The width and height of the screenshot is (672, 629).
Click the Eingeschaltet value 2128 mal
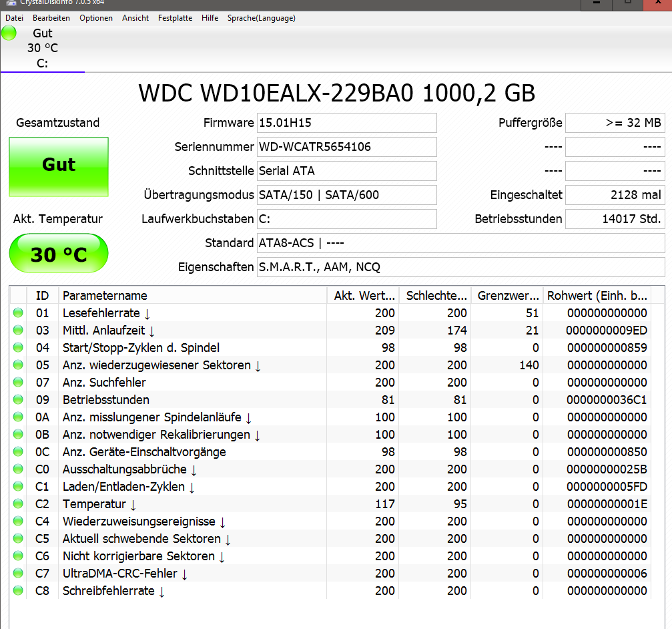[x=615, y=195]
